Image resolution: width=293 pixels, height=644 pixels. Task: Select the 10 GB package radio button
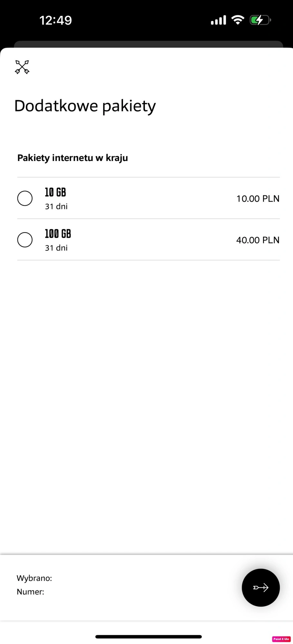click(25, 198)
